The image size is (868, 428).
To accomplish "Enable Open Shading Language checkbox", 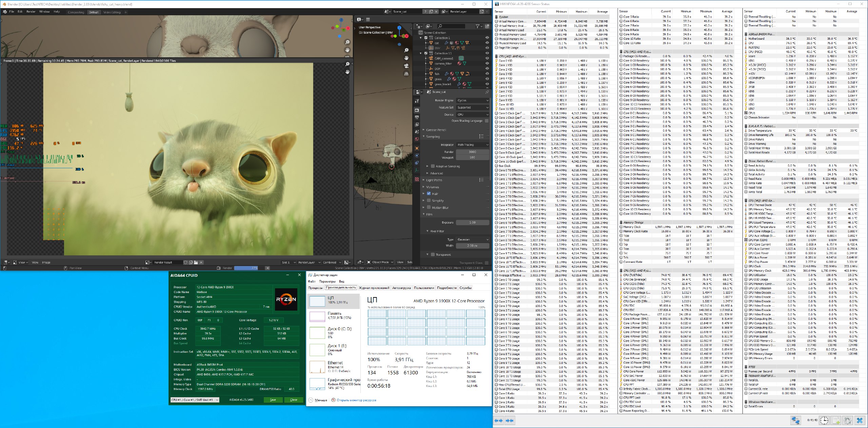I will (487, 121).
